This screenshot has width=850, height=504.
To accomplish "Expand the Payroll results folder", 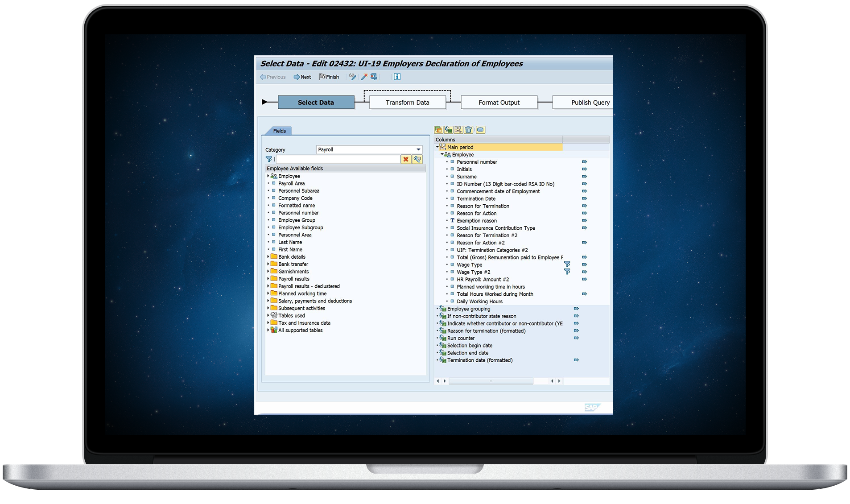I will 268,279.
